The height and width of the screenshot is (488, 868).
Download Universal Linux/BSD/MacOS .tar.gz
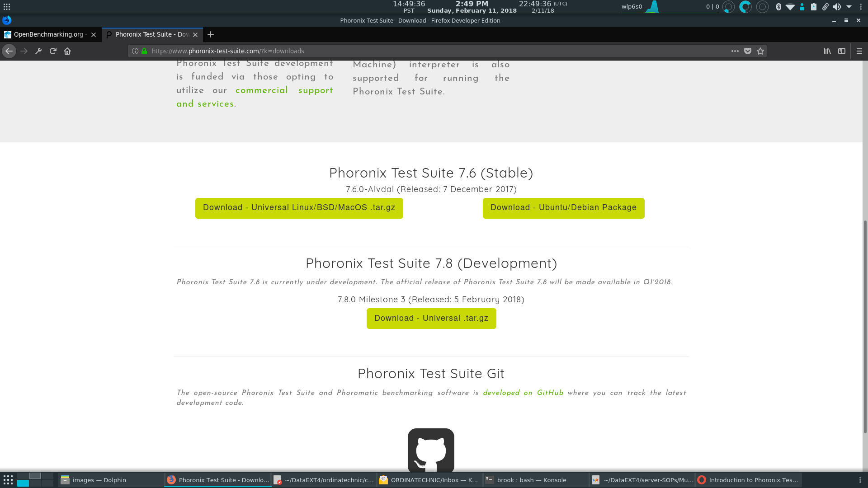pyautogui.click(x=299, y=208)
